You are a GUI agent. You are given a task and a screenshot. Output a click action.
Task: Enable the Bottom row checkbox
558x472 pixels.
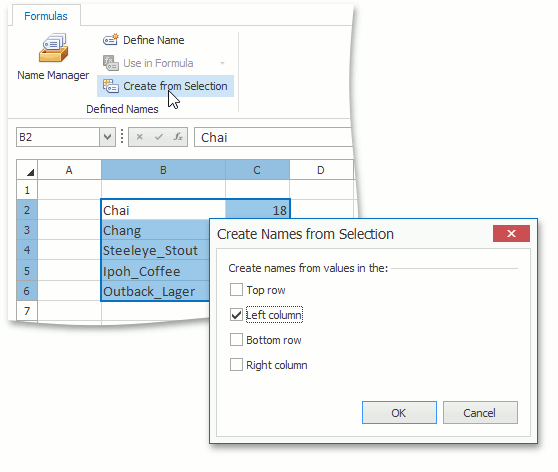[236, 340]
